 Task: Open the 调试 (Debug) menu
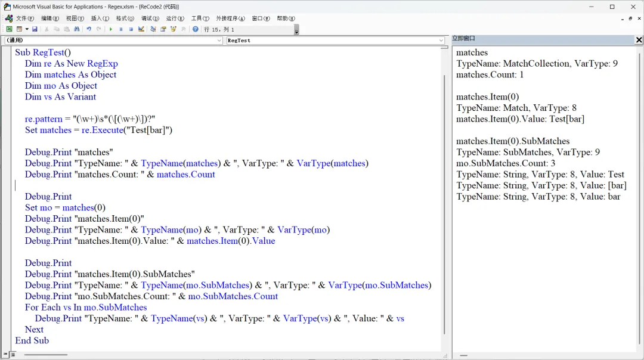click(150, 18)
